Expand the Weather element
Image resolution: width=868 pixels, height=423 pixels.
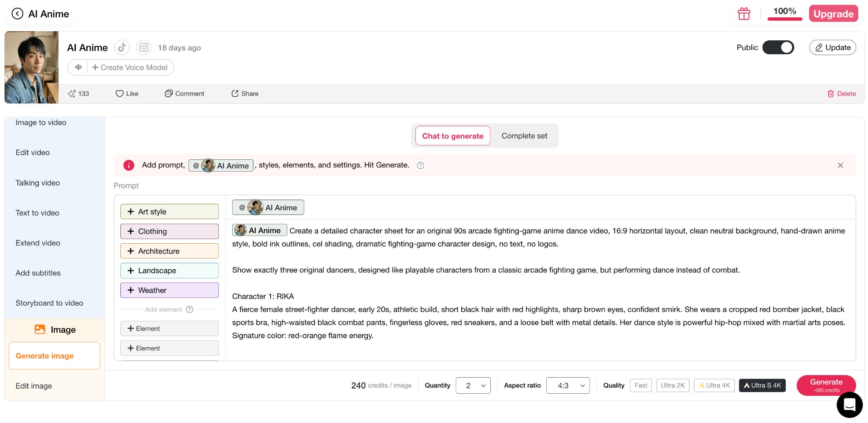(x=170, y=290)
